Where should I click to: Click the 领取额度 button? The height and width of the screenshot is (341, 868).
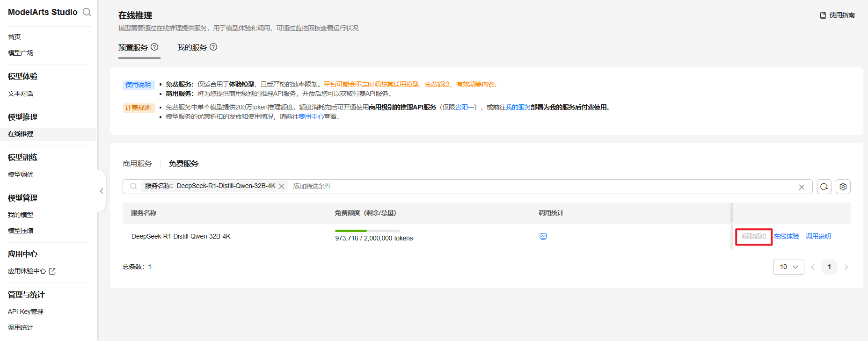click(x=754, y=237)
